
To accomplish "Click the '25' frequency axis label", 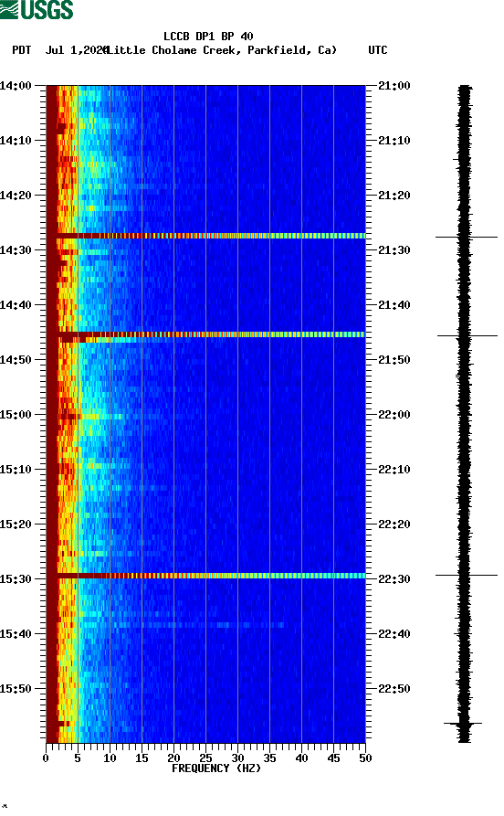I will coord(205,758).
